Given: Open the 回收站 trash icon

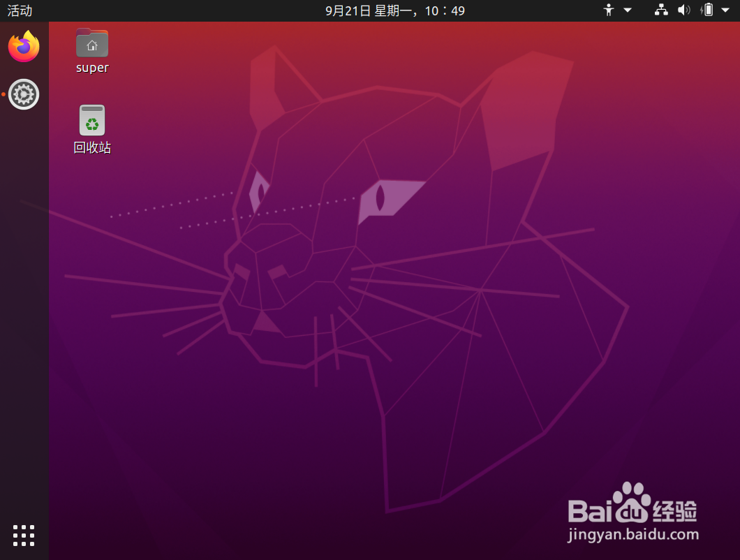Looking at the screenshot, I should pos(92,120).
